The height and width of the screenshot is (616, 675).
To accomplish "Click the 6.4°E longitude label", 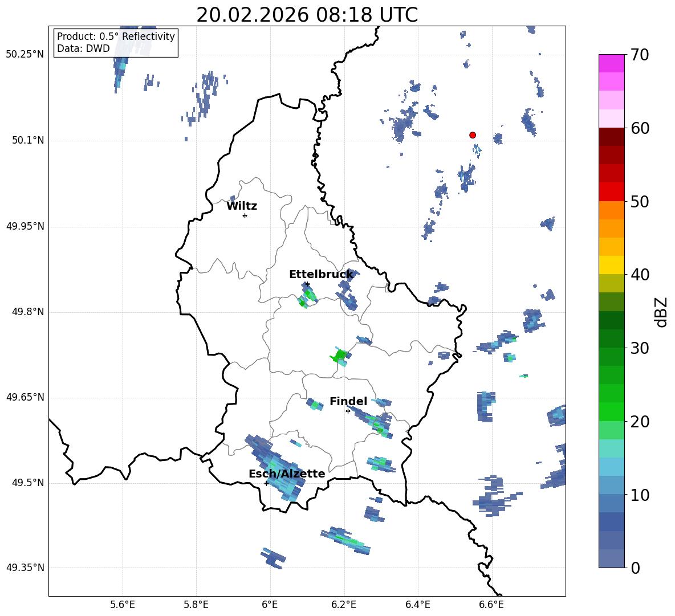I will [x=417, y=605].
